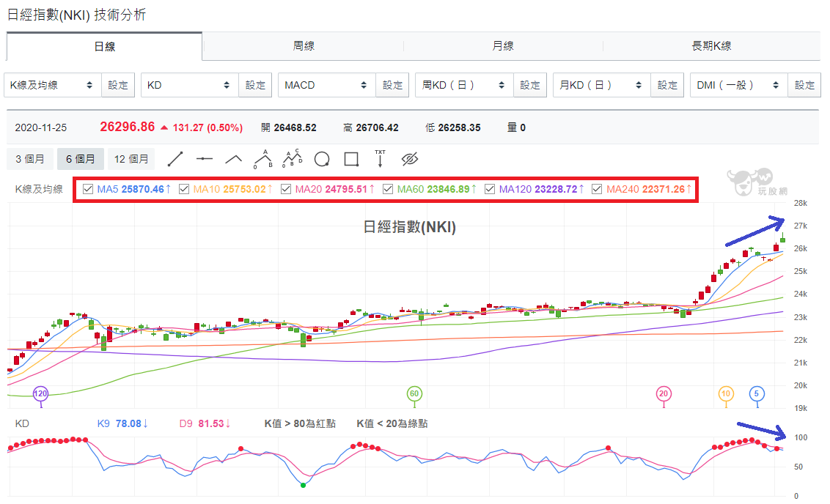Screen dimensions: 830x504
Task: Click 設定 next to 周KD dropdown
Action: [x=530, y=85]
